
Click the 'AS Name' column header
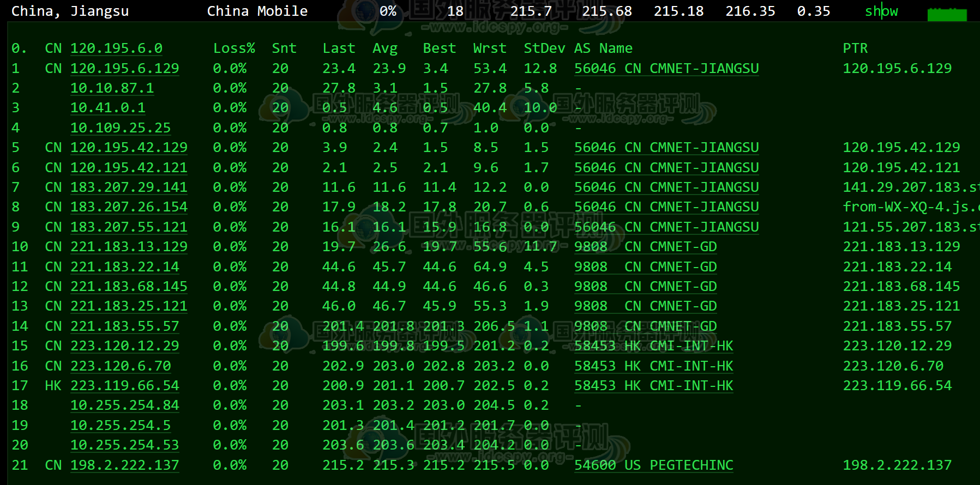(x=603, y=48)
